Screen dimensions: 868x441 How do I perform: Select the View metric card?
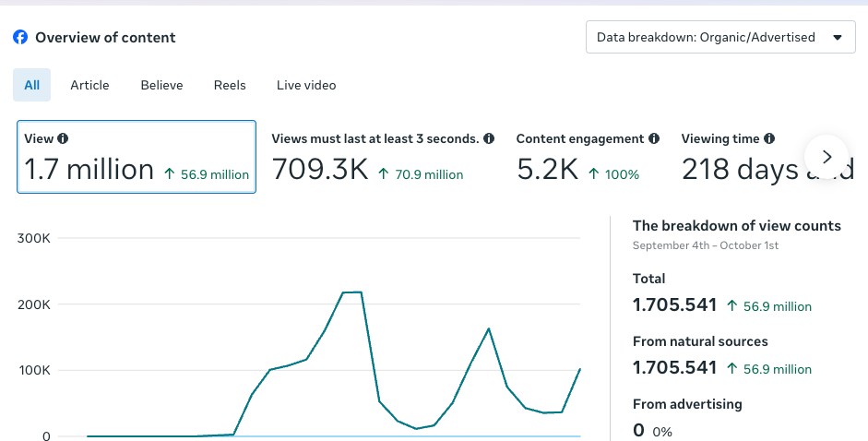[x=137, y=157]
